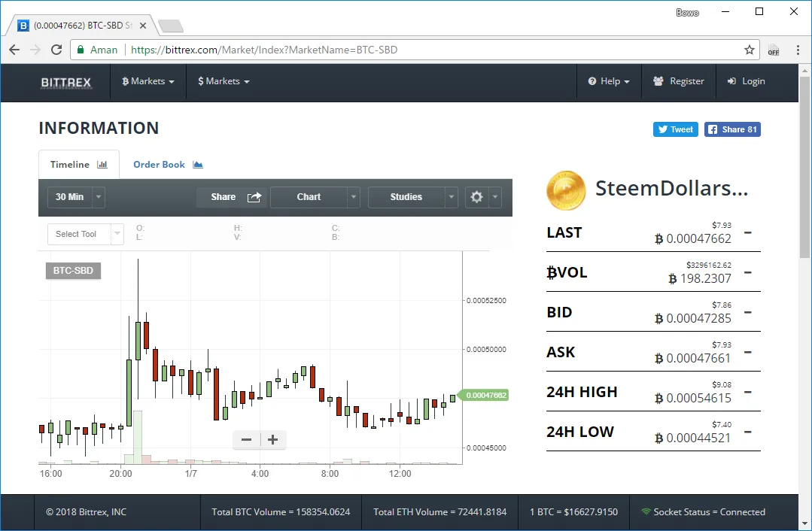Click the SteemDollars coin icon

tap(566, 190)
